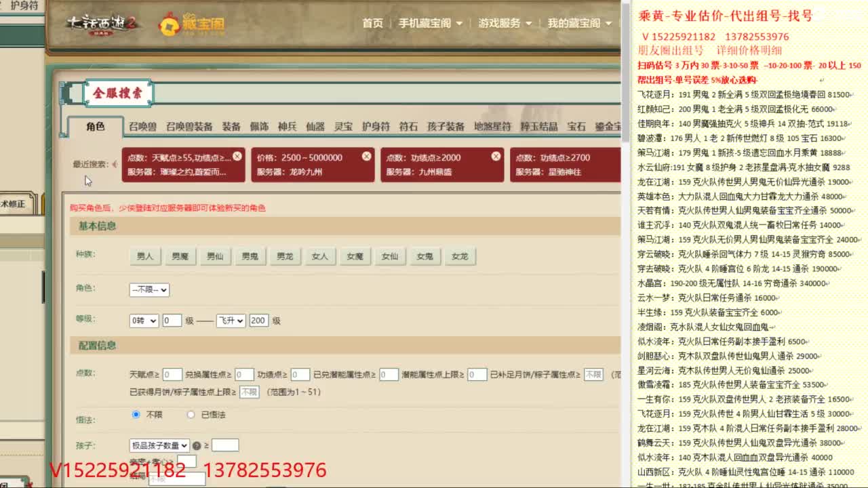Switch to the 神兵 tab
The image size is (868, 488).
click(287, 127)
